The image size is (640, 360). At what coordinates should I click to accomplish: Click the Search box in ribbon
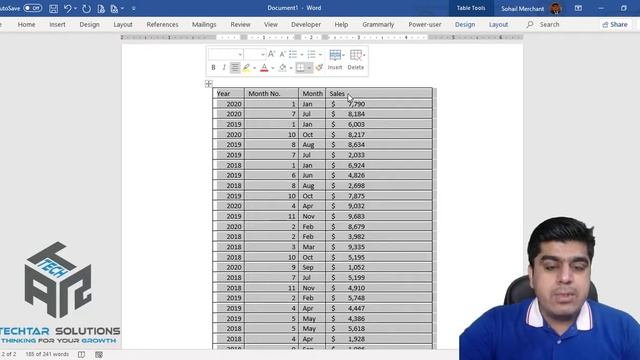tap(544, 24)
